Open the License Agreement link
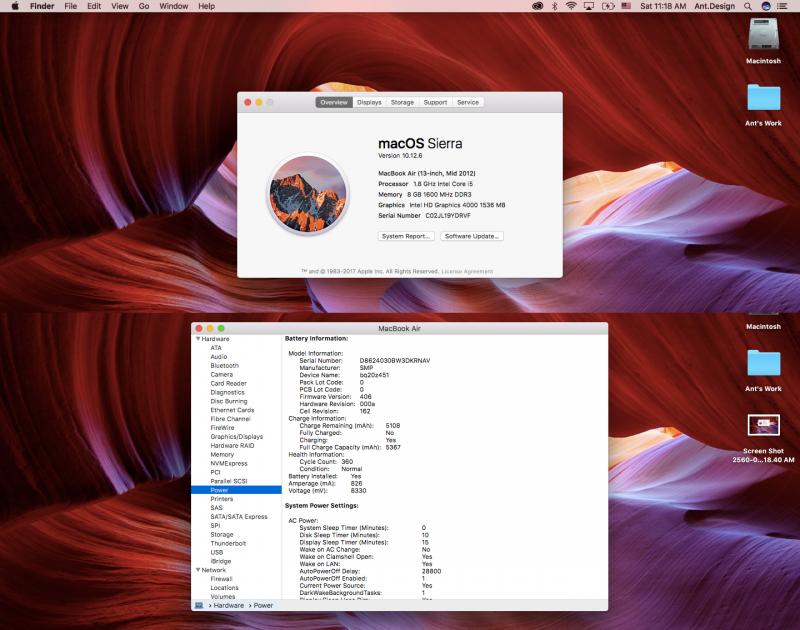The image size is (800, 630). point(467,271)
